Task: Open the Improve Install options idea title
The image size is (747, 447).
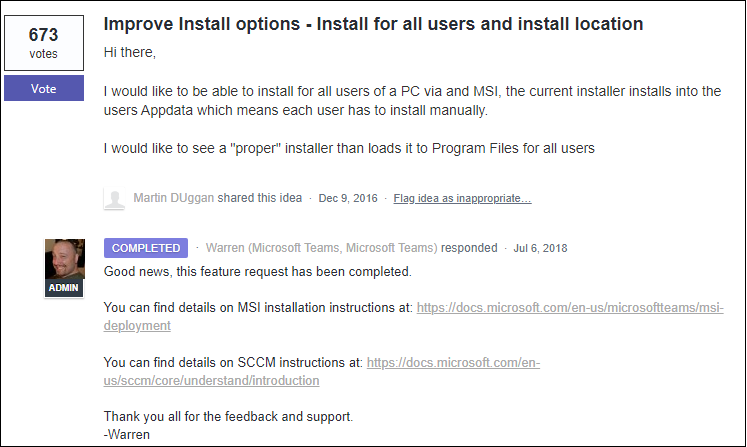Action: point(373,24)
